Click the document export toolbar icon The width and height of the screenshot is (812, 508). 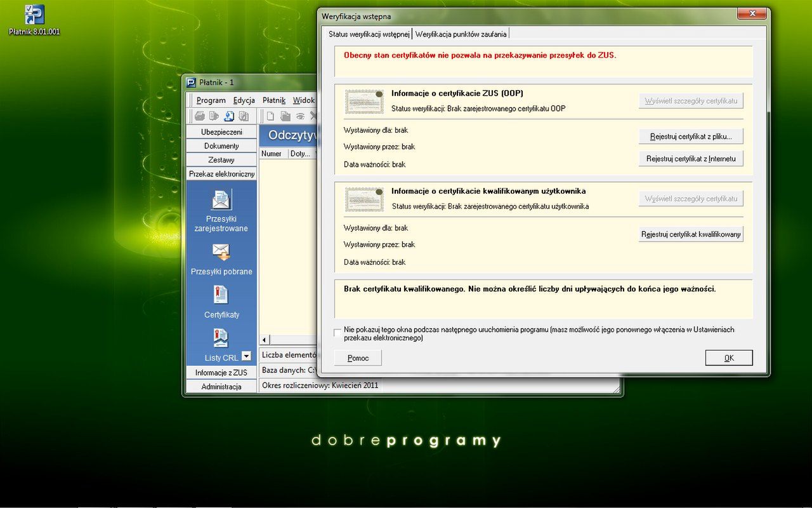tap(214, 116)
